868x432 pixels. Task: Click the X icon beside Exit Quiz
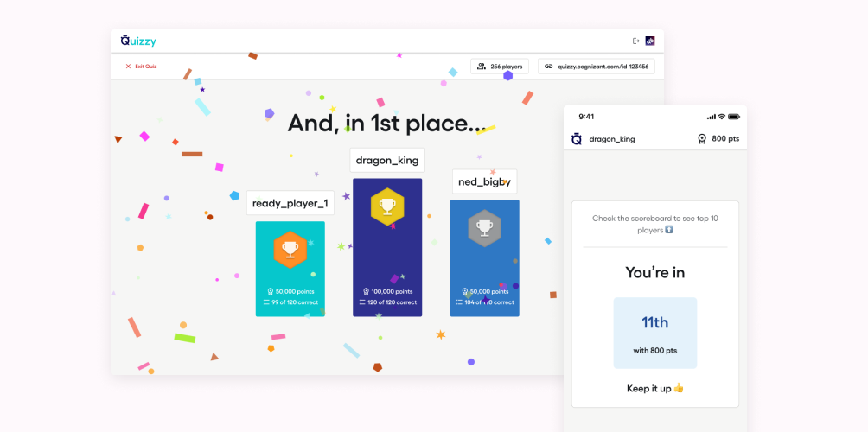tap(128, 67)
